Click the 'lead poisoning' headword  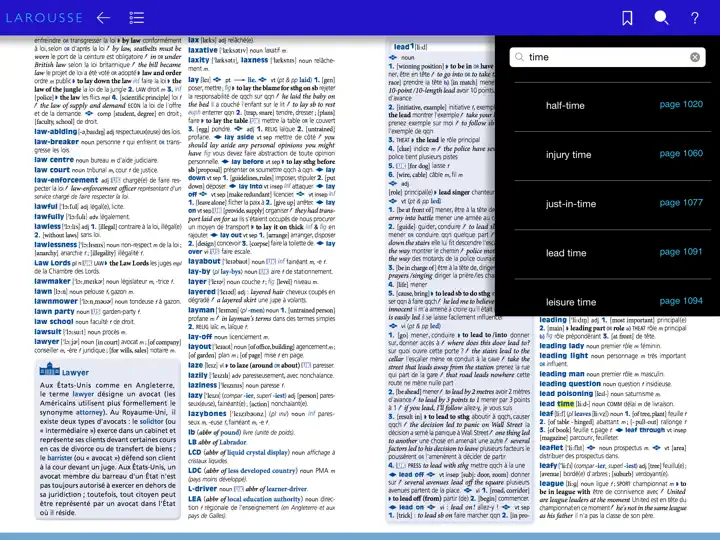coord(566,394)
